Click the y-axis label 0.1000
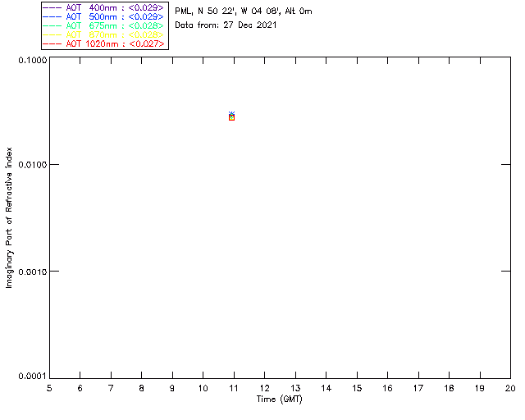The width and height of the screenshot is (525, 420). click(x=33, y=60)
